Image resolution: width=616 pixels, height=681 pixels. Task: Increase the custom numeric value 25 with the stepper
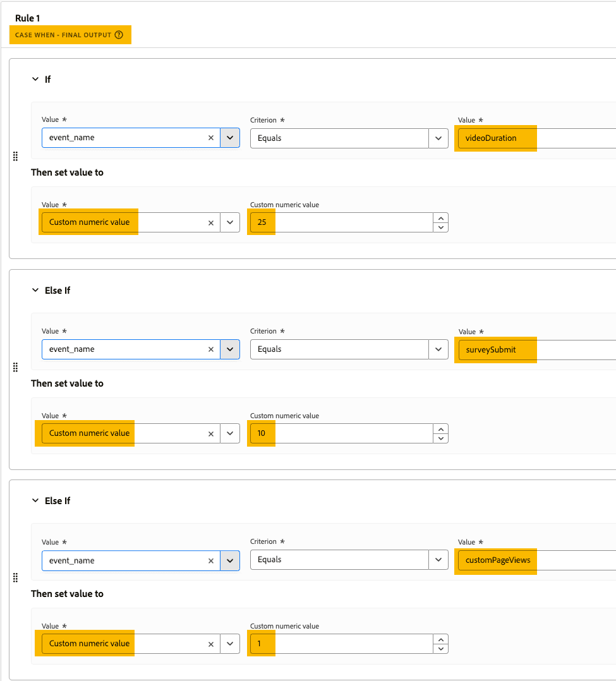[x=440, y=218]
